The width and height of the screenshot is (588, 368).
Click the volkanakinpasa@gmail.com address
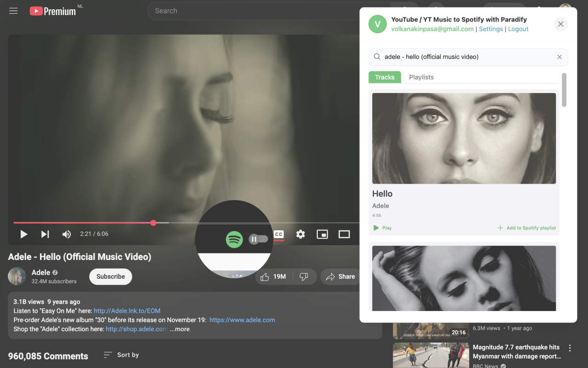(x=432, y=29)
